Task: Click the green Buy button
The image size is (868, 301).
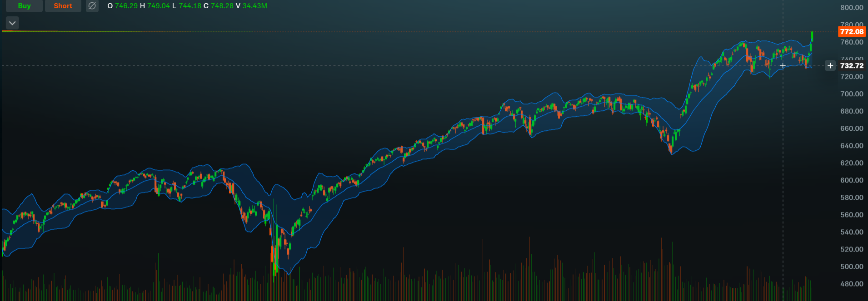Action: click(24, 6)
